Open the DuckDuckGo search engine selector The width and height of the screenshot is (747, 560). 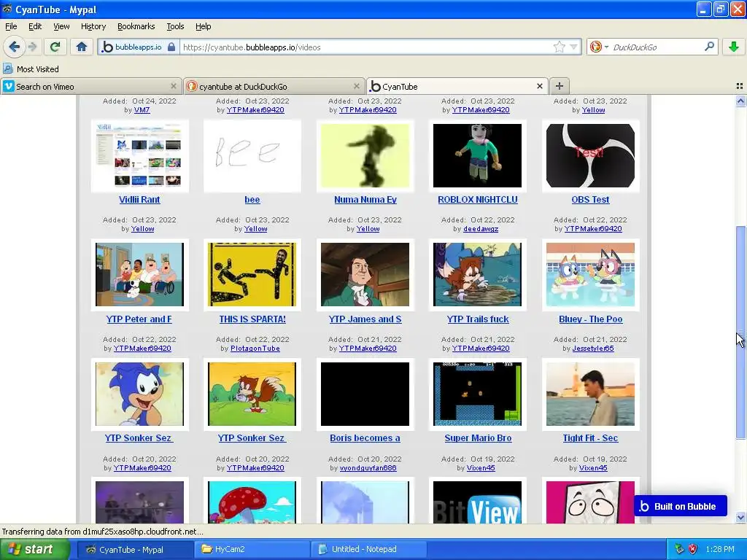[x=599, y=47]
